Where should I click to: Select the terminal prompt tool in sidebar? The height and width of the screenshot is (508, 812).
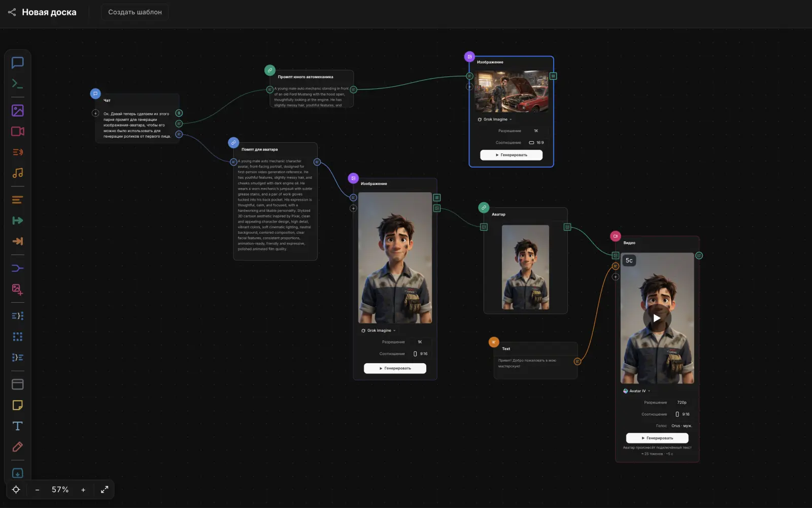18,84
